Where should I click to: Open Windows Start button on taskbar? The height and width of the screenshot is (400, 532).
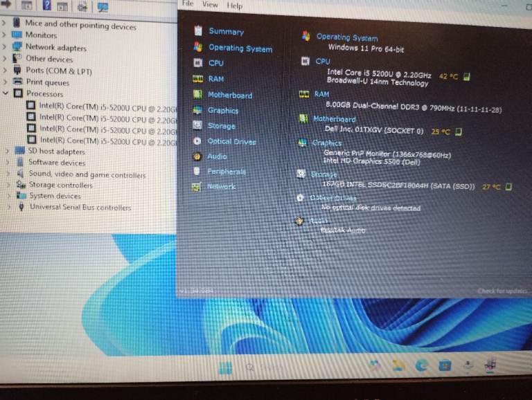click(225, 367)
